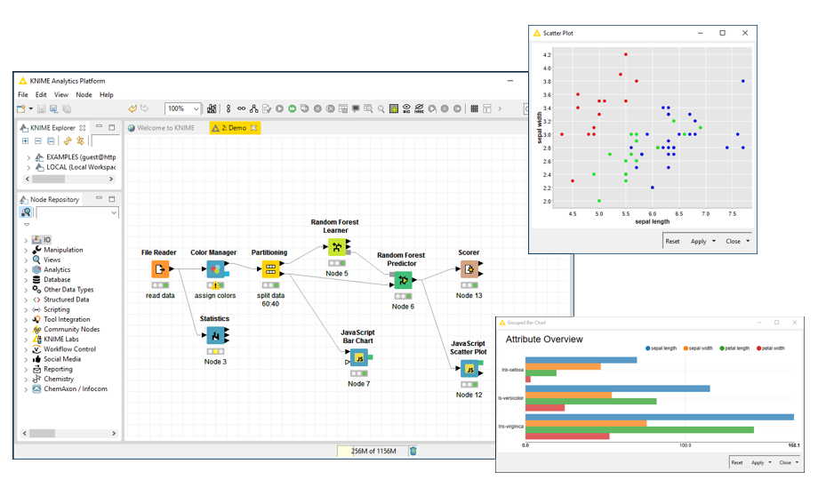The width and height of the screenshot is (818, 504).
Task: Click the Social Media thumbs-up icon
Action: (36, 359)
